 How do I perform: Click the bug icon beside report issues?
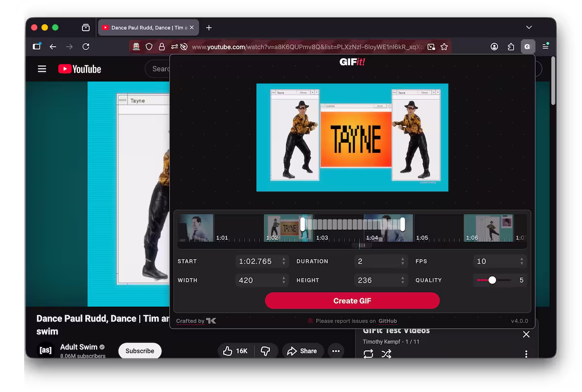click(310, 321)
